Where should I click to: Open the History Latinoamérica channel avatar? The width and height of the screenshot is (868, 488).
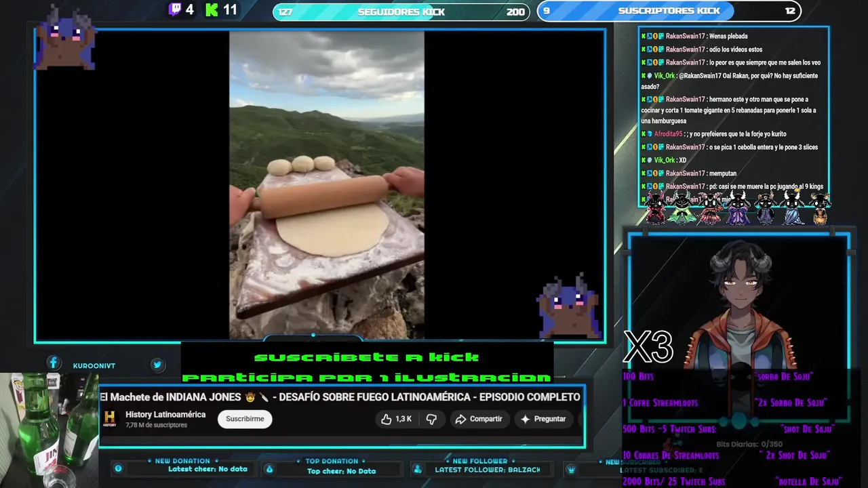[x=110, y=419]
